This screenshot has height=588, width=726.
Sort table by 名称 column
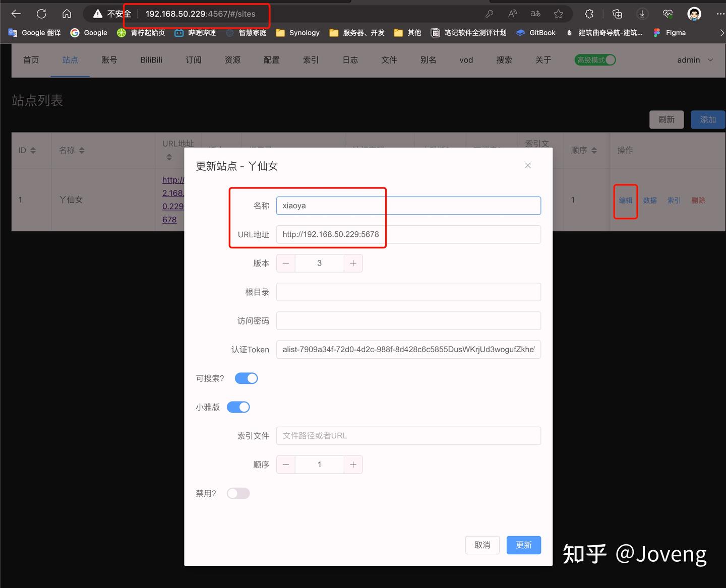pos(72,150)
